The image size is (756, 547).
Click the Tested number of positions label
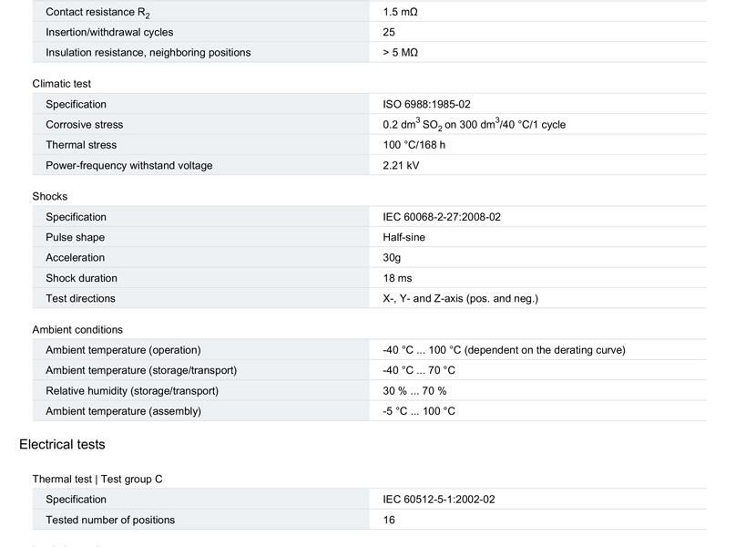pyautogui.click(x=110, y=521)
